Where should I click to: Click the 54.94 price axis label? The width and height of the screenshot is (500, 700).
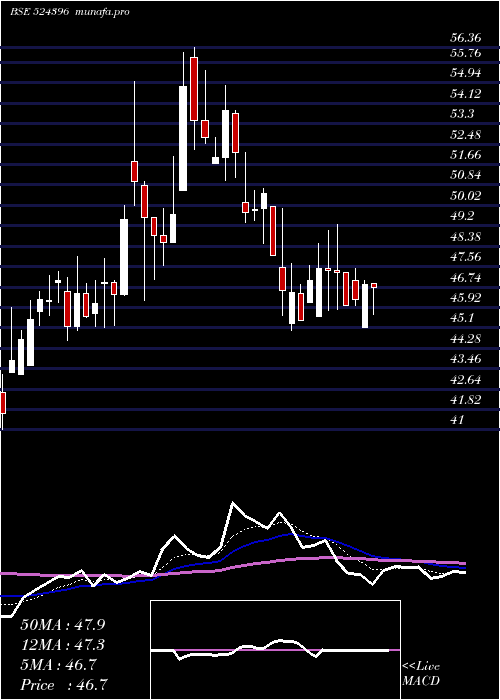tap(466, 73)
